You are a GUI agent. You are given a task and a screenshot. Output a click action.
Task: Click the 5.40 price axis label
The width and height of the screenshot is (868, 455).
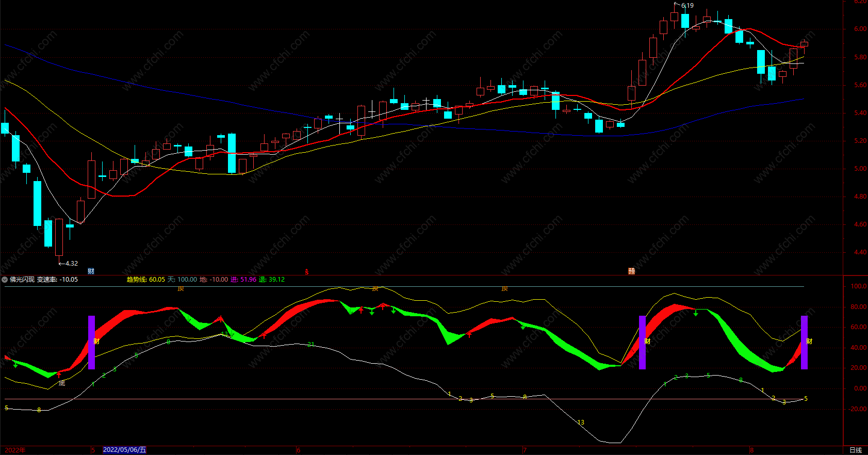(860, 113)
